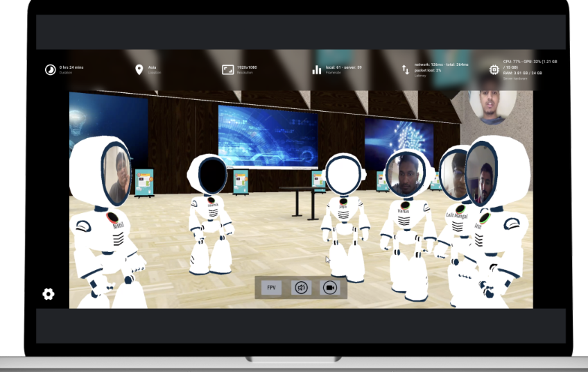Click the network latency arrows icon
This screenshot has width=588, height=372.
[406, 69]
